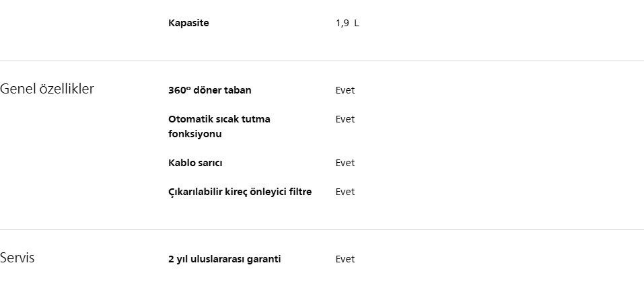Click the Kapasite specification label
The width and height of the screenshot is (644, 294).
coord(188,23)
